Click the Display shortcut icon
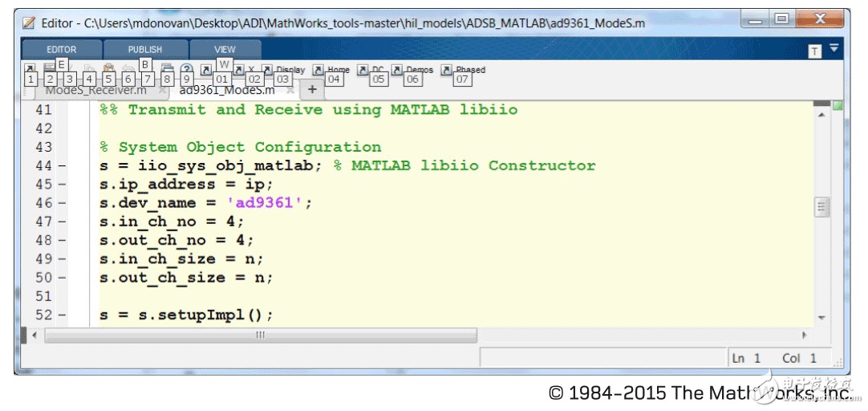Image resolution: width=868 pixels, height=411 pixels. click(x=268, y=70)
